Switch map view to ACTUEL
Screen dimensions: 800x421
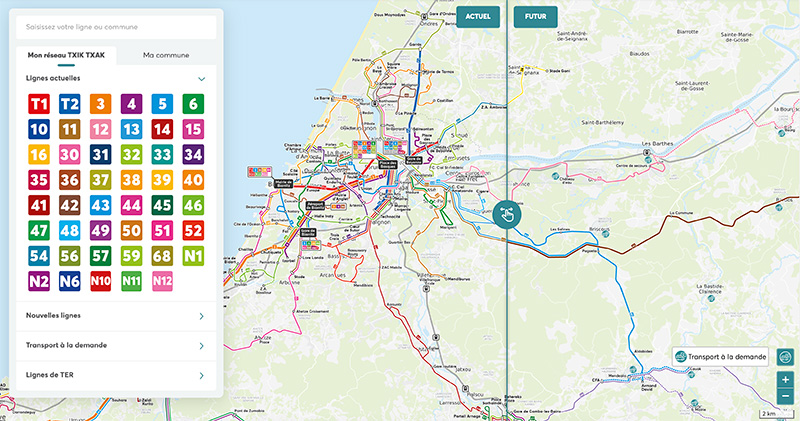(477, 16)
